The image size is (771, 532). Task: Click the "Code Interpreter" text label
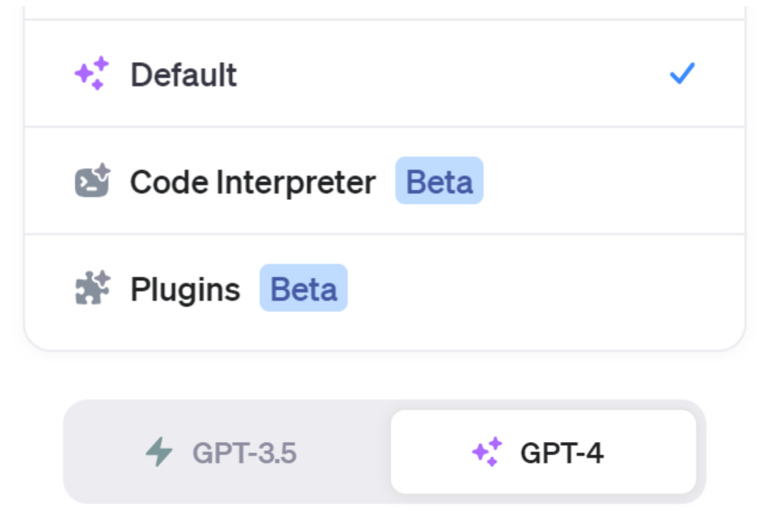pyautogui.click(x=253, y=182)
